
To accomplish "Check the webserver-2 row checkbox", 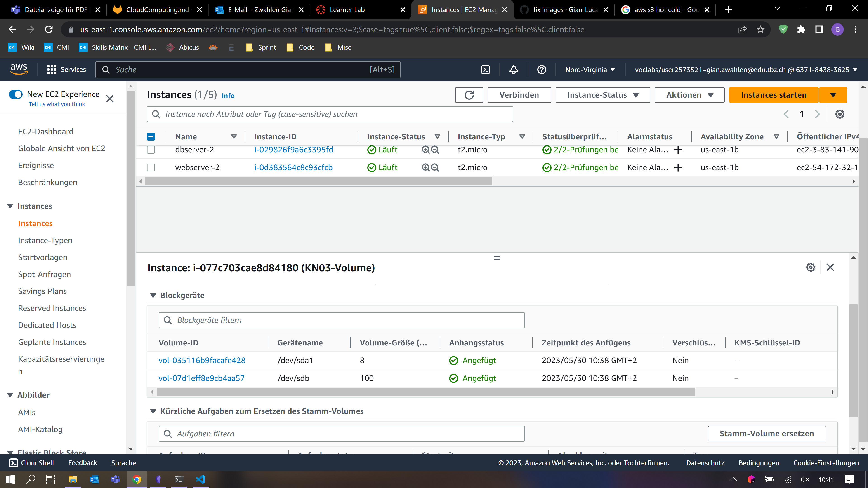I will [x=151, y=167].
